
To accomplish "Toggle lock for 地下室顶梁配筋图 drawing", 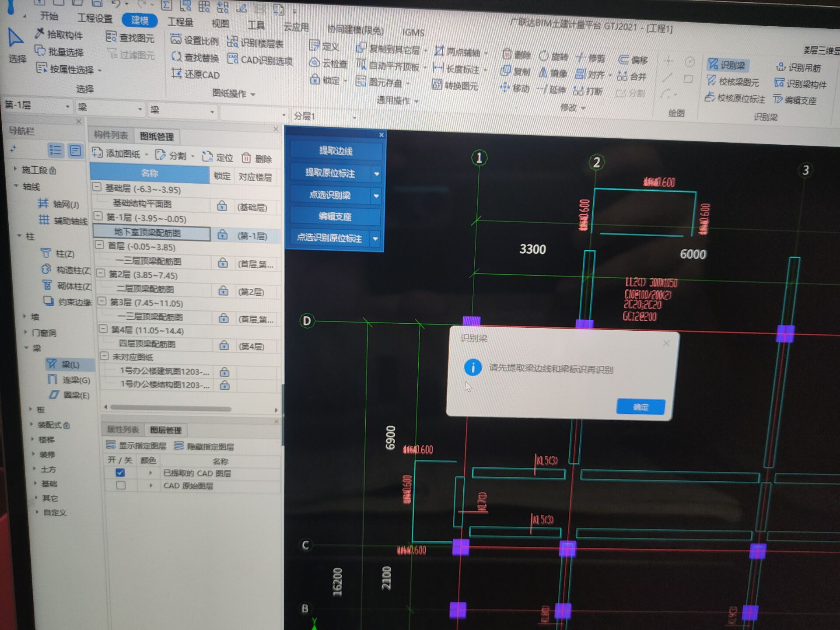I will coord(222,234).
